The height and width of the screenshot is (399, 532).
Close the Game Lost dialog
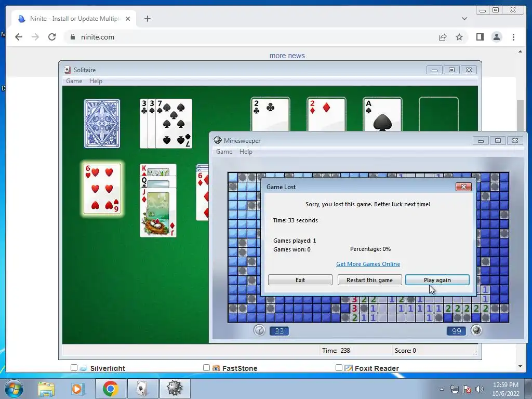click(x=463, y=187)
